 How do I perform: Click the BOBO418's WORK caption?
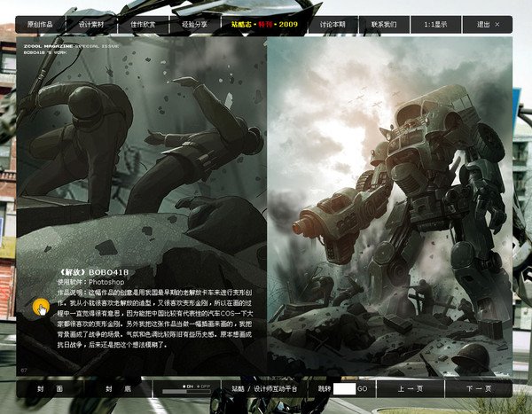[x=45, y=52]
